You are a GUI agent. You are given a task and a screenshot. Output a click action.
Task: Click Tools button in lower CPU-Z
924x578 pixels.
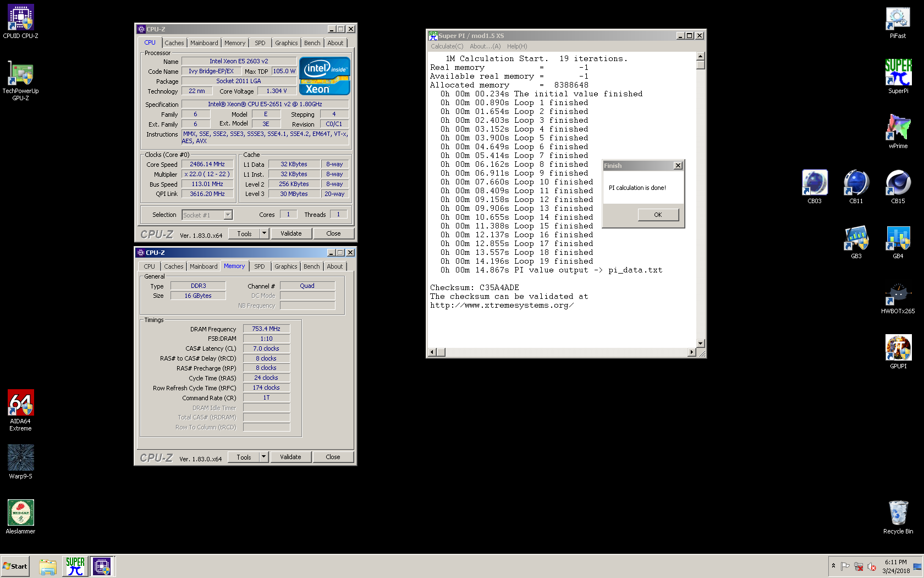click(244, 457)
